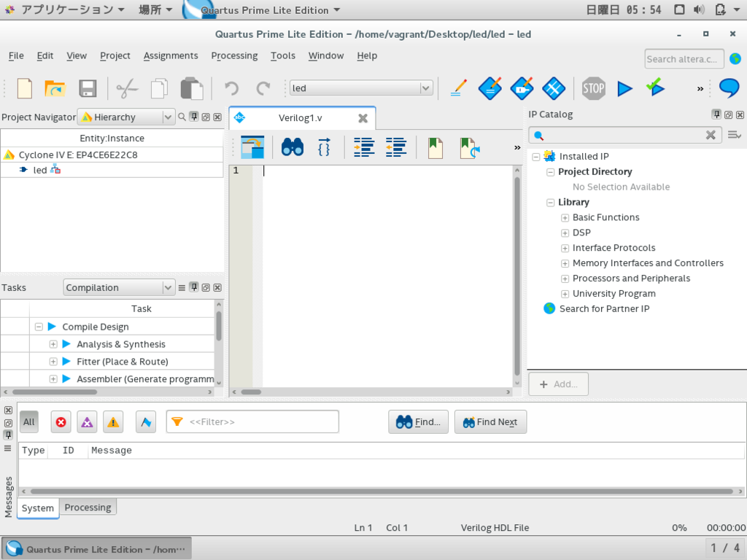Save the file with the floppy icon
The width and height of the screenshot is (747, 560).
click(x=88, y=88)
